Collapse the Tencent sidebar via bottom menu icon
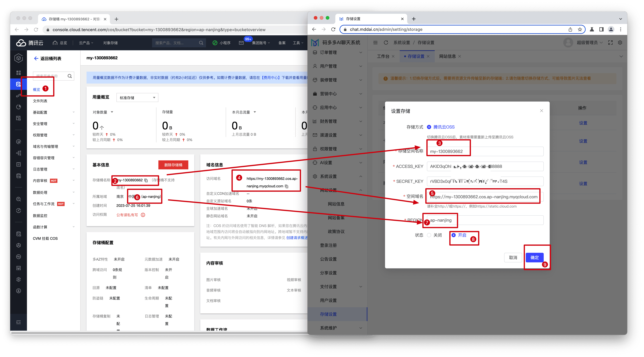This screenshot has height=357, width=644. pos(19,322)
